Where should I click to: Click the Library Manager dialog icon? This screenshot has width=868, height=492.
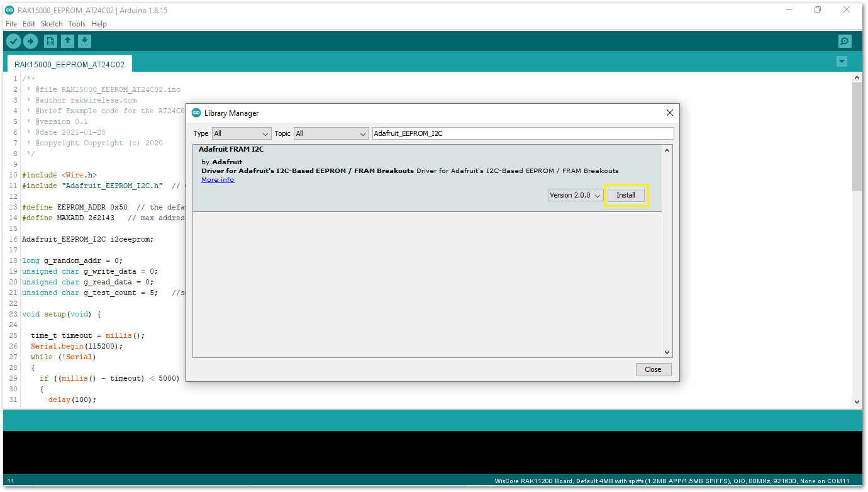pos(196,113)
